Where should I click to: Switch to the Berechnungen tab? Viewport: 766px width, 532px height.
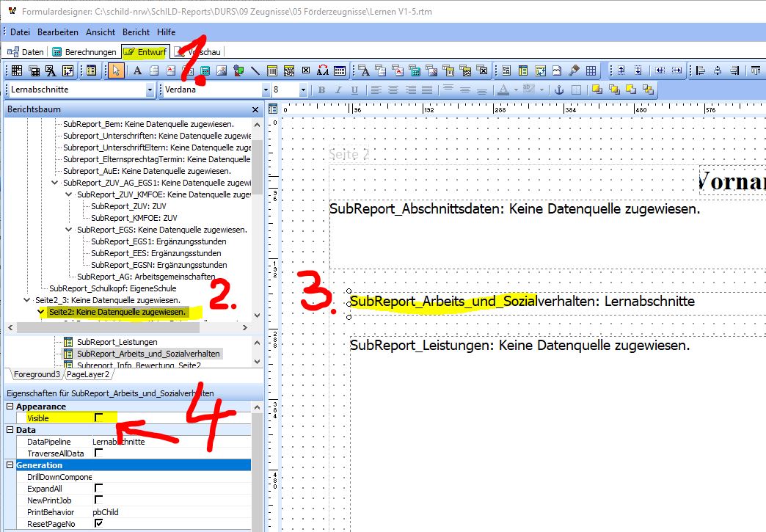coord(84,52)
